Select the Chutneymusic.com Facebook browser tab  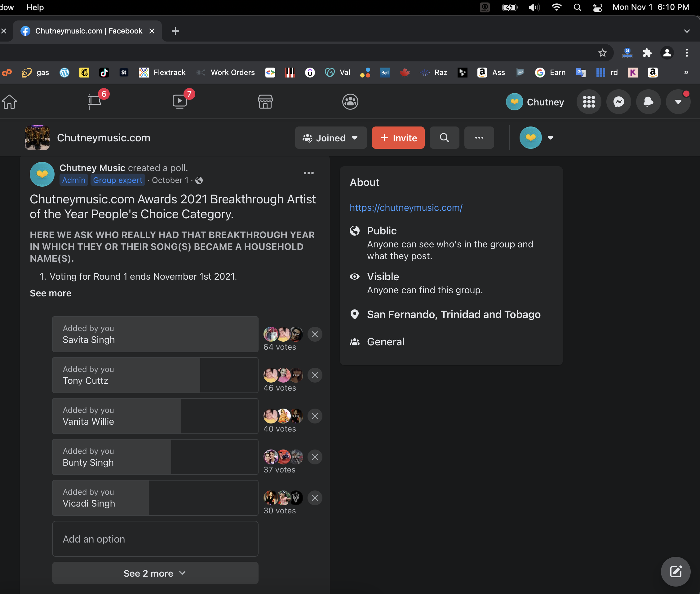88,31
